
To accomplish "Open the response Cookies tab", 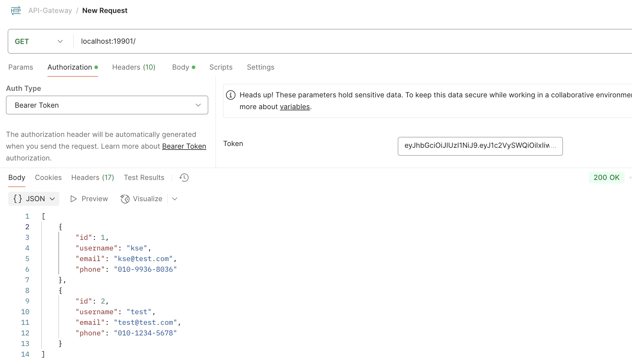I will click(x=48, y=178).
